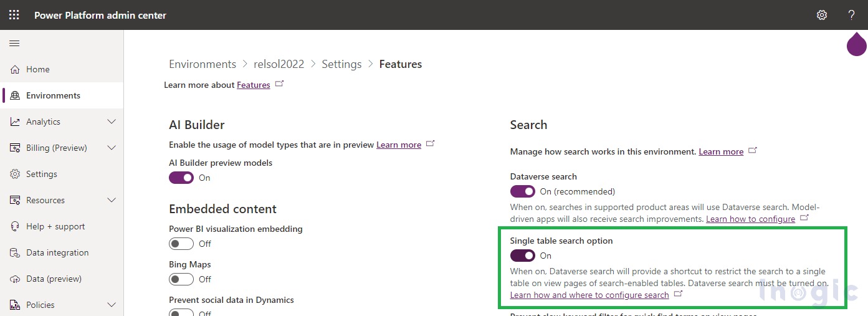The height and width of the screenshot is (316, 868).
Task: Click the Dataverse search label
Action: click(x=543, y=176)
